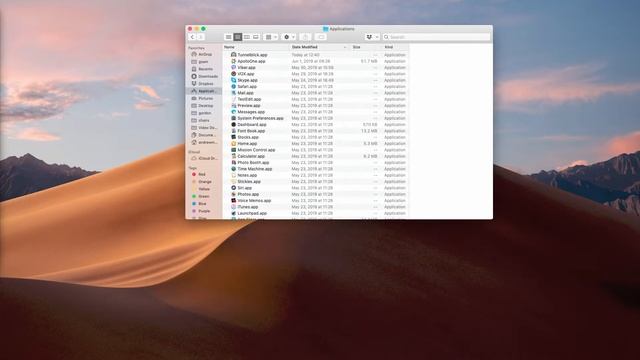The width and height of the screenshot is (640, 360).
Task: Select the TextEdit.app icon
Action: 233,99
